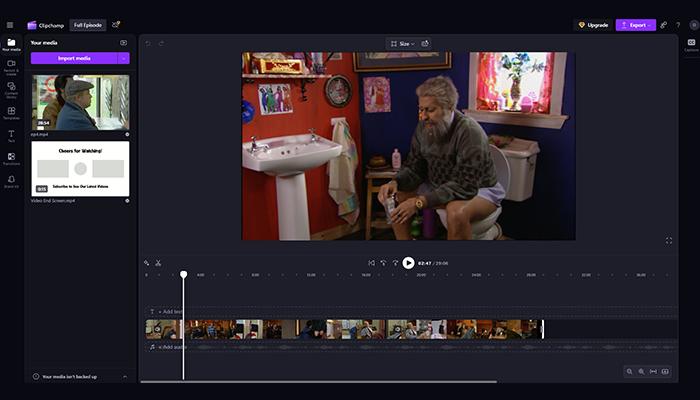Click the magic auto-compose wand icon
700x400 pixels.
click(x=146, y=263)
